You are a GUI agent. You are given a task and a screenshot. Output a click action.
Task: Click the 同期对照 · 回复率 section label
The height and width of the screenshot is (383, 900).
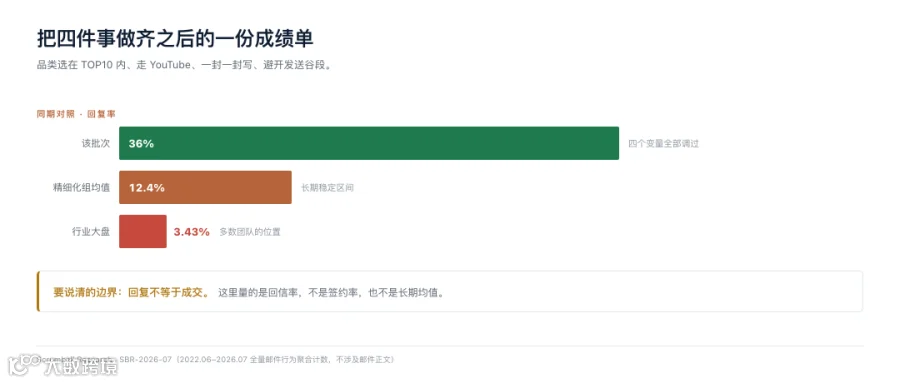[76, 114]
